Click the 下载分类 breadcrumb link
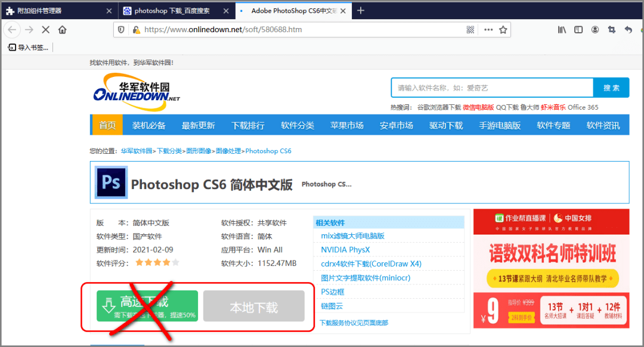The width and height of the screenshot is (644, 347). (169, 151)
